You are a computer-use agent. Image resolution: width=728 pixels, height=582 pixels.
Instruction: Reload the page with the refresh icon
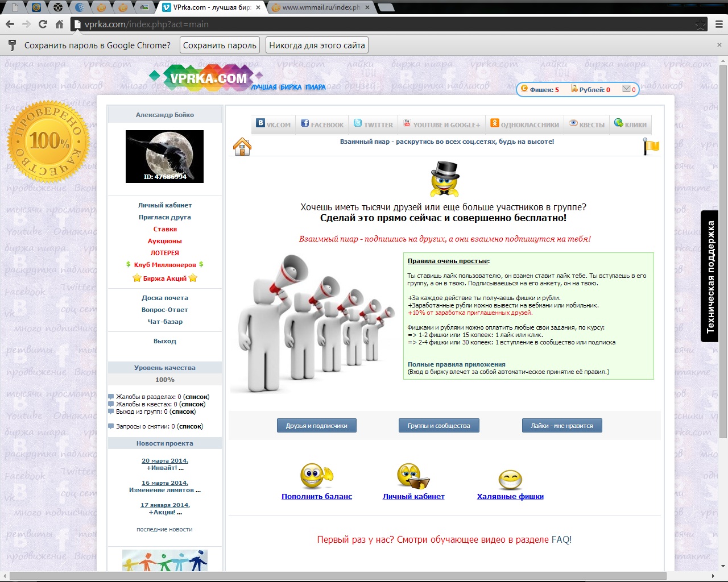click(43, 24)
